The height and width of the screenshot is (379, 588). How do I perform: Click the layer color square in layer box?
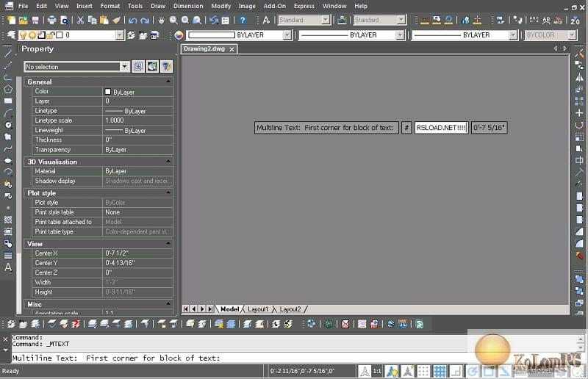click(60, 35)
